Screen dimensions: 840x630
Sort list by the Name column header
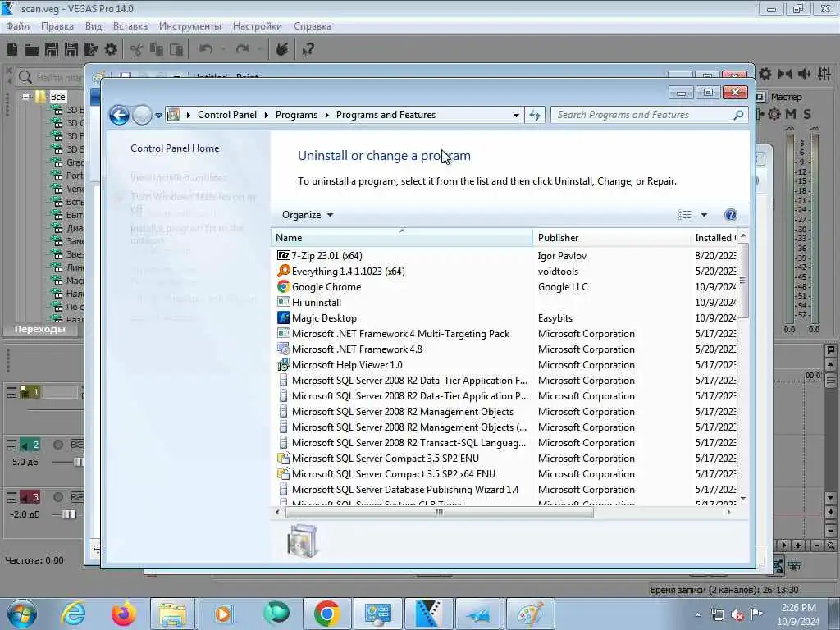coord(402,237)
